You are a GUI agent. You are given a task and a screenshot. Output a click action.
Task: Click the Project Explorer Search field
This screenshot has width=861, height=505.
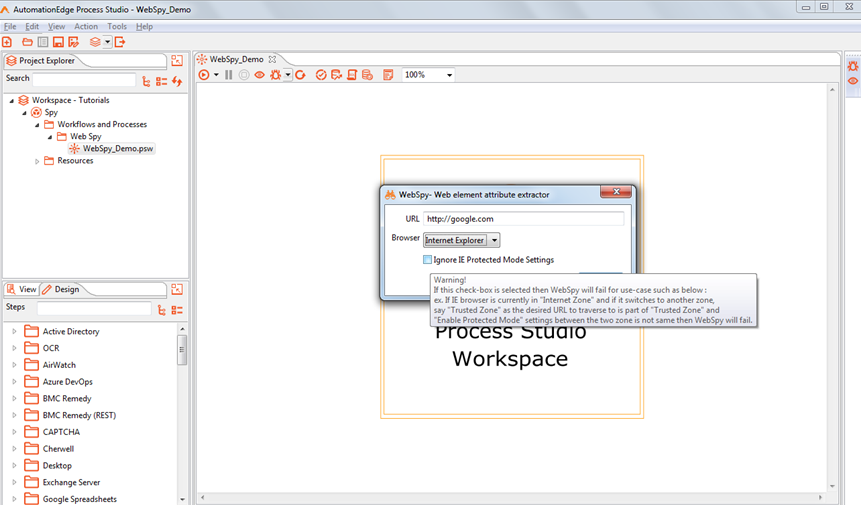pyautogui.click(x=83, y=79)
